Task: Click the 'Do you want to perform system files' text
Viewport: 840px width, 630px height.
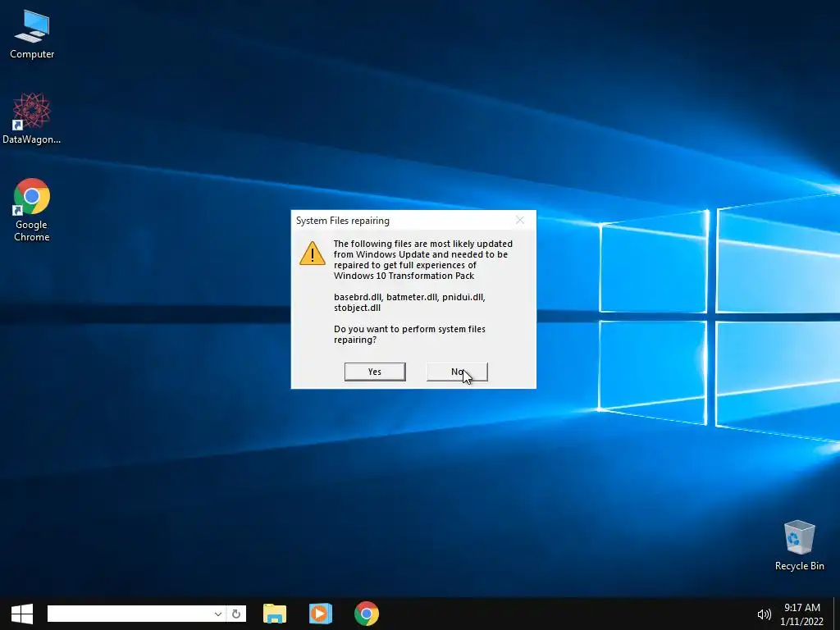Action: coord(409,329)
